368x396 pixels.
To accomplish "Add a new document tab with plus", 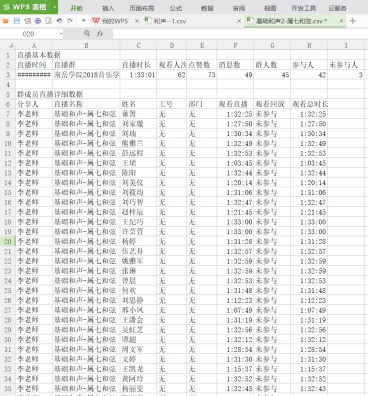I will 353,21.
